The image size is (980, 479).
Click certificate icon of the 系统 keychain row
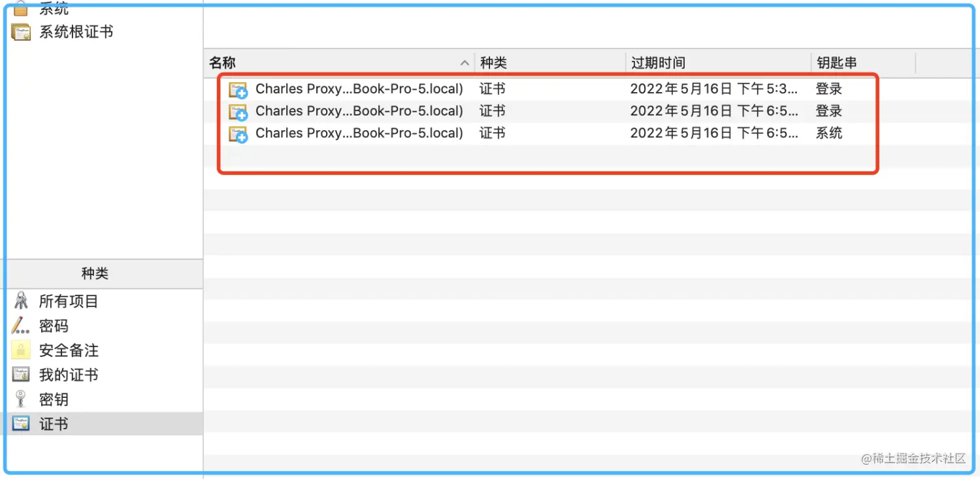click(238, 134)
